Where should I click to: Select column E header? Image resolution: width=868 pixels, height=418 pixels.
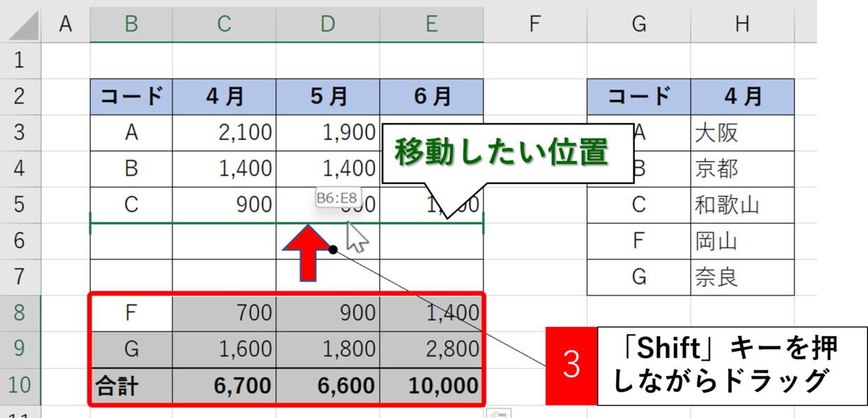[x=431, y=25]
